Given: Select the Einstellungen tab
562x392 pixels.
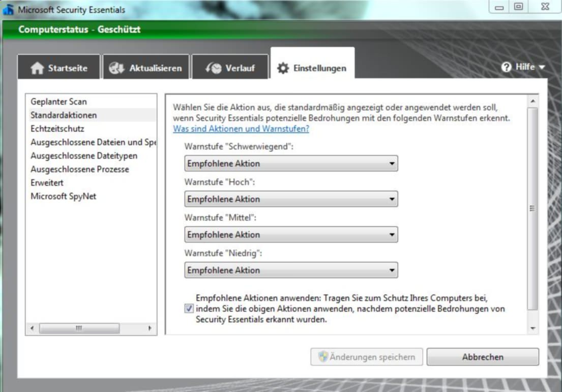Looking at the screenshot, I should 313,64.
